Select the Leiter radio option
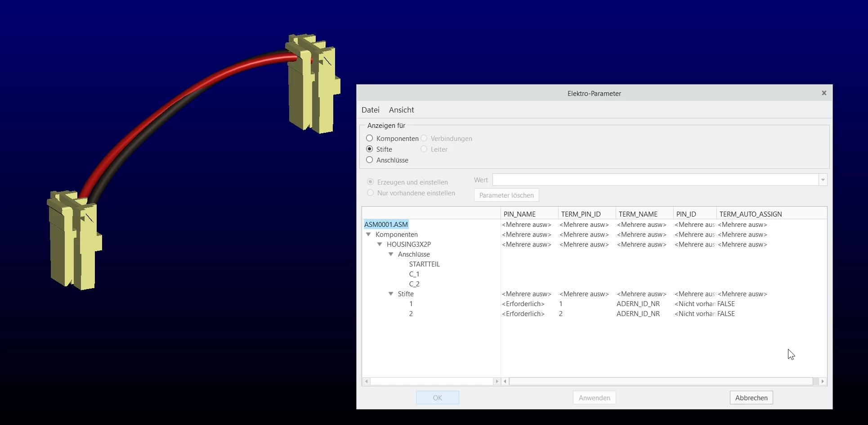 click(x=424, y=149)
